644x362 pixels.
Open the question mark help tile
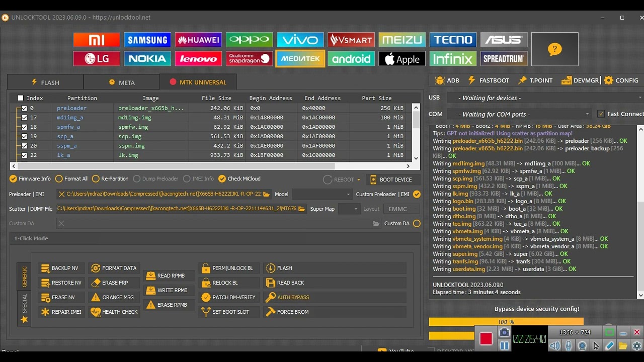click(x=554, y=49)
